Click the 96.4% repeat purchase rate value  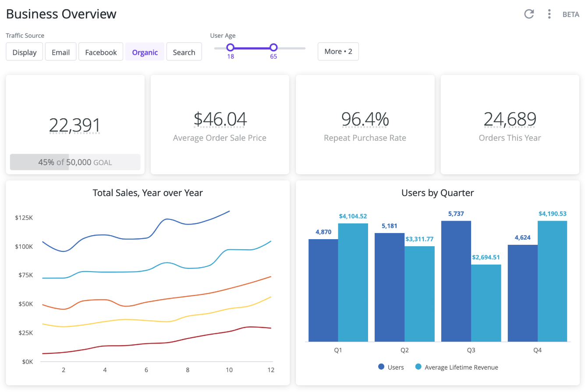click(365, 119)
